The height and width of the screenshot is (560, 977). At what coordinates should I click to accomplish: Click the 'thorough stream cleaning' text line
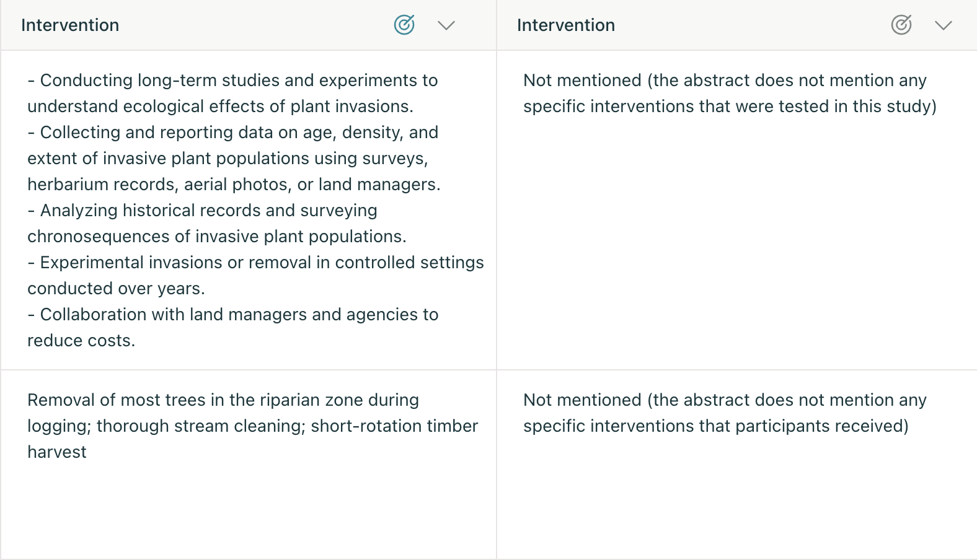253,426
